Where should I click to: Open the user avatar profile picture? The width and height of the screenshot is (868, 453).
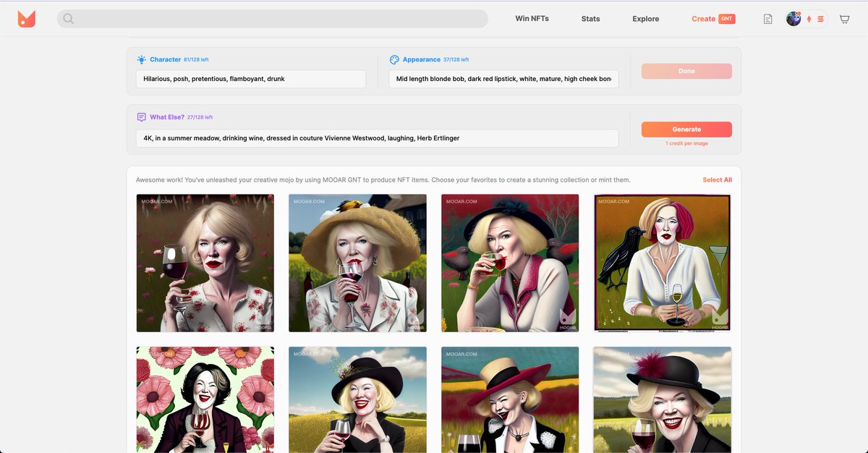coord(793,19)
